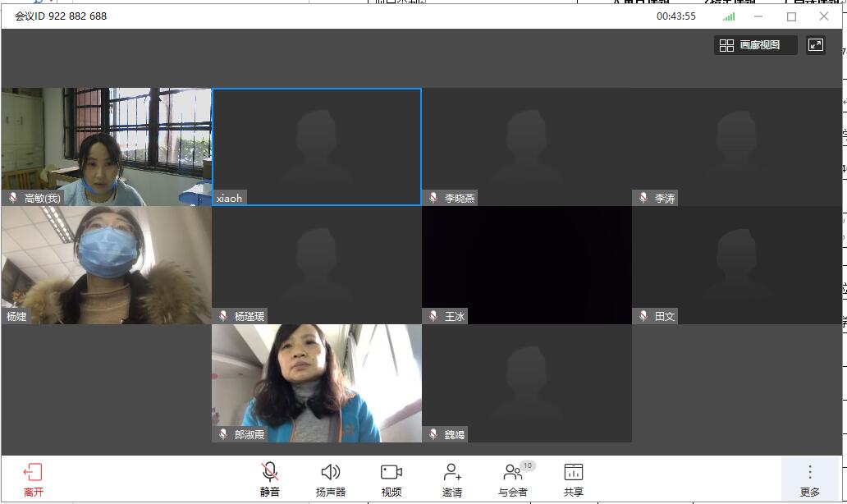The height and width of the screenshot is (504, 847).
Task: Select 郎淑霞's video tile
Action: pos(317,383)
